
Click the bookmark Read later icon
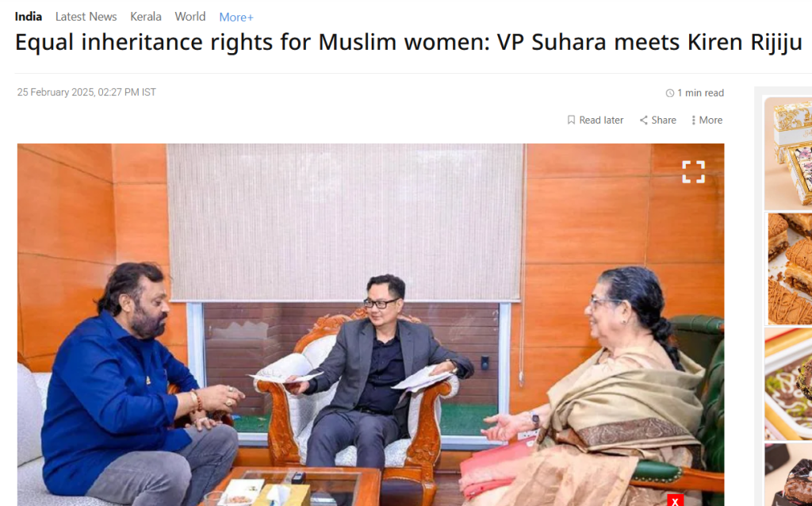pos(571,121)
